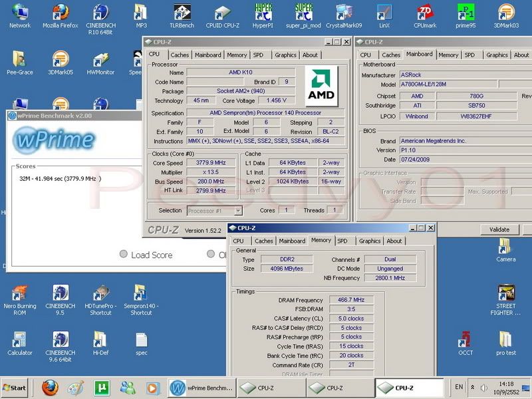This screenshot has height=399, width=532.
Task: Click Core Speed value 3779.9 MHz
Action: (211, 163)
